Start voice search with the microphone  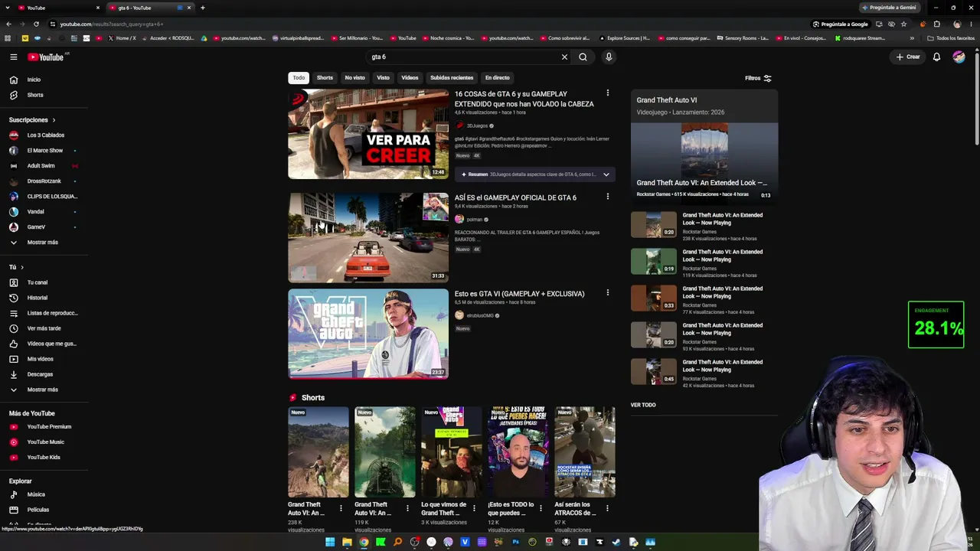click(x=609, y=57)
